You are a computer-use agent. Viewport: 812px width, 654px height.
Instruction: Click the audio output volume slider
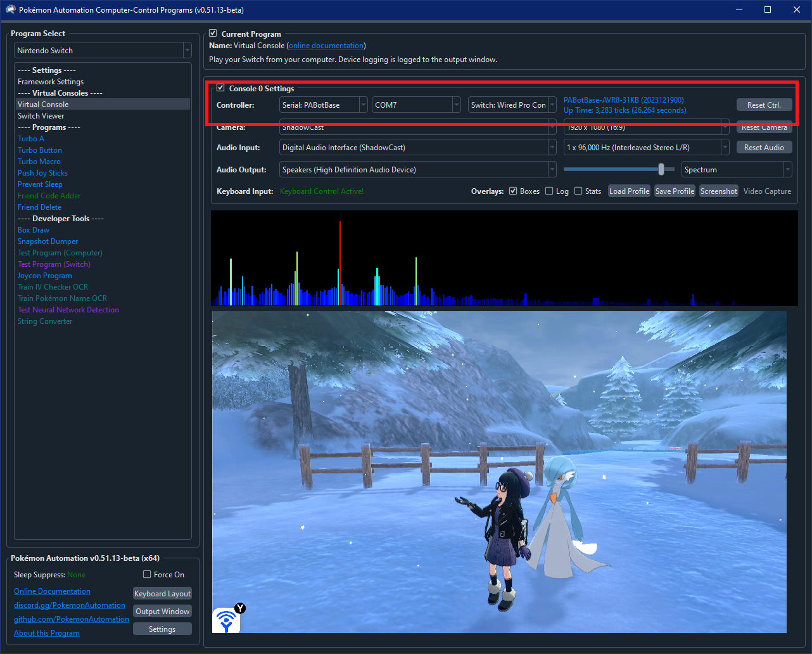(661, 169)
